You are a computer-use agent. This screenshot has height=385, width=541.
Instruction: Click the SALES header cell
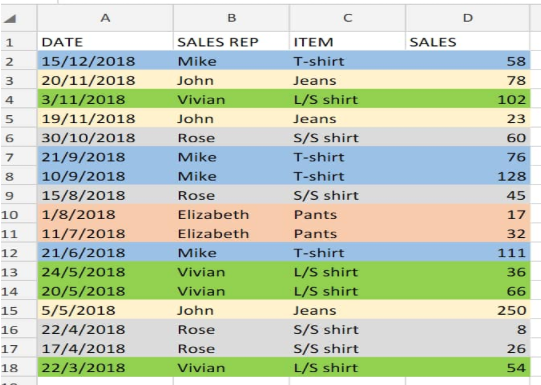pyautogui.click(x=468, y=42)
